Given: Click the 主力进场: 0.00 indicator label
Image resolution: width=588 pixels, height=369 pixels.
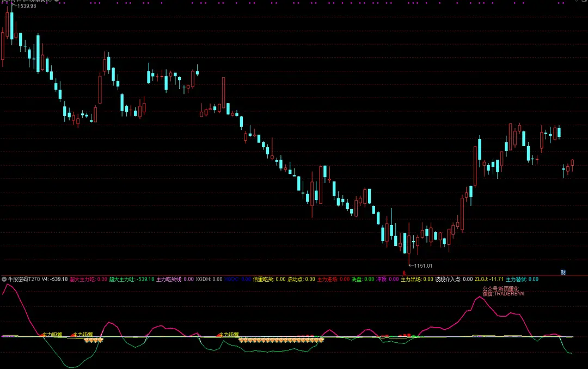Looking at the screenshot, I should [333, 279].
